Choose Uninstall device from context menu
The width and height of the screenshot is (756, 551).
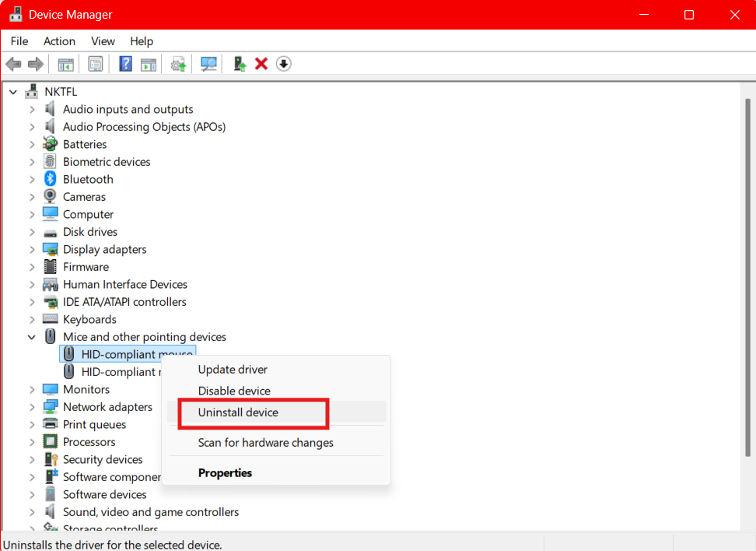tap(276, 412)
